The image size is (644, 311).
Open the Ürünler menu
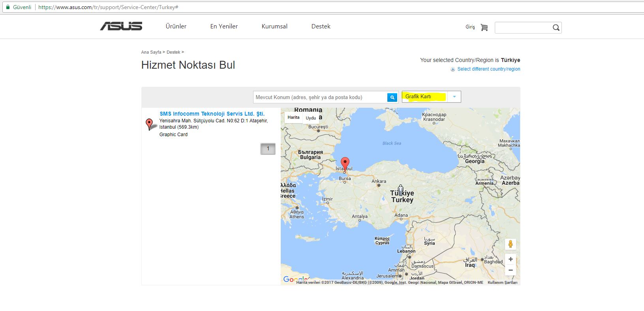176,26
